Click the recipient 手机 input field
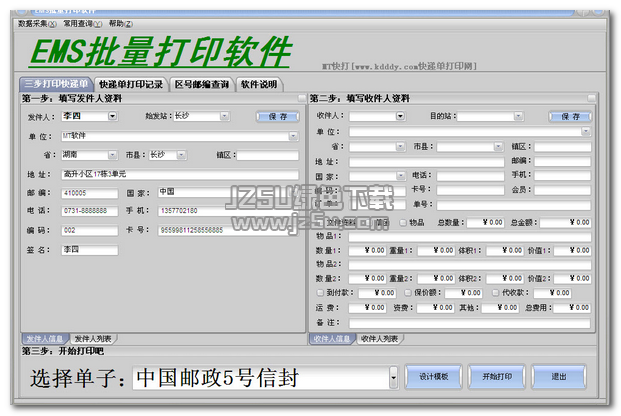The height and width of the screenshot is (416, 621). pyautogui.click(x=562, y=176)
